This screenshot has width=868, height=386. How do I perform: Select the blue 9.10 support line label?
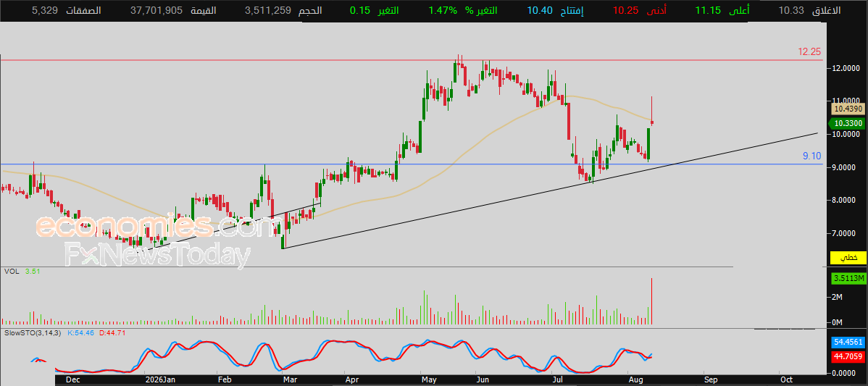811,156
